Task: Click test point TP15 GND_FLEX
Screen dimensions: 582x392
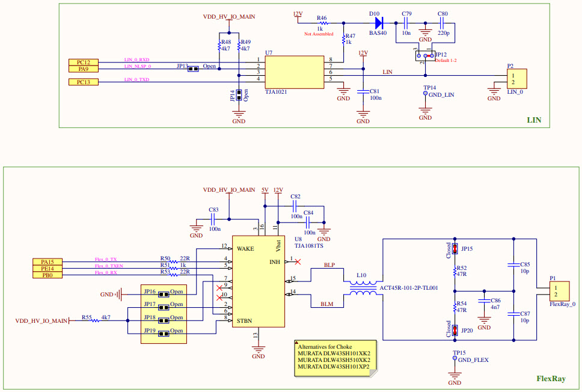Action: [x=455, y=357]
